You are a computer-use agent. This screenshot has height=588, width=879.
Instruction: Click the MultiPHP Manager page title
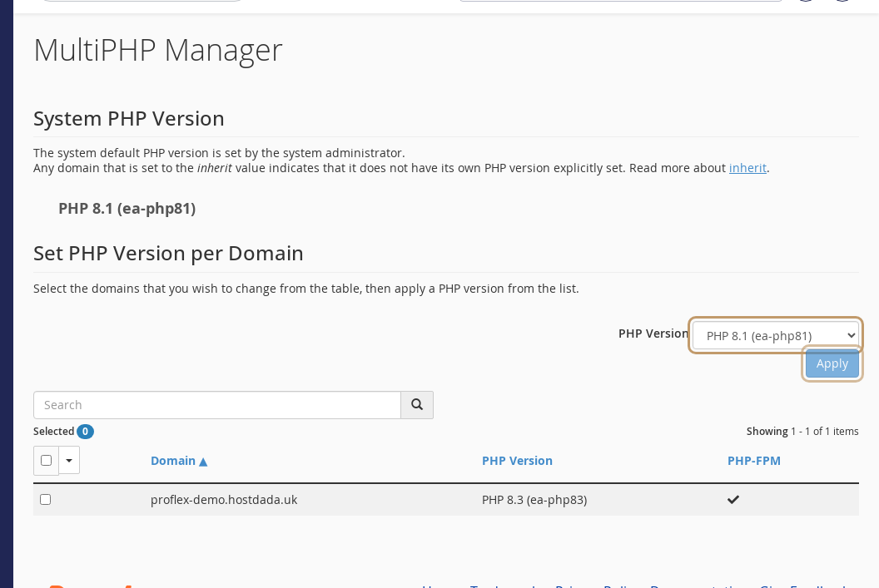tap(158, 51)
